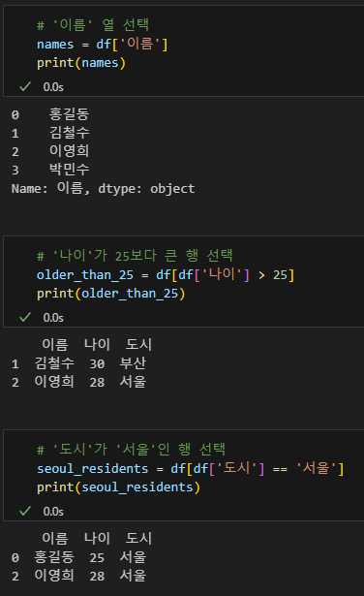The image size is (364, 596).
Task: Click the 나이 column header in seoul_residents output
Action: pyautogui.click(x=97, y=538)
